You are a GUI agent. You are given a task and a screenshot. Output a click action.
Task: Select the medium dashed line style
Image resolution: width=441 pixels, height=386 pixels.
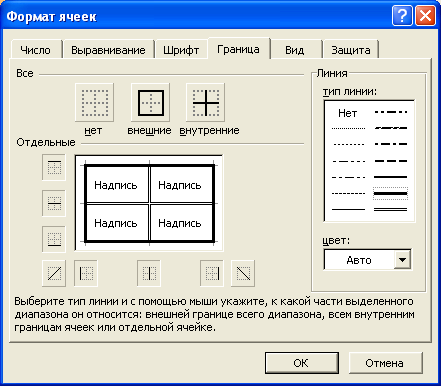click(x=391, y=161)
